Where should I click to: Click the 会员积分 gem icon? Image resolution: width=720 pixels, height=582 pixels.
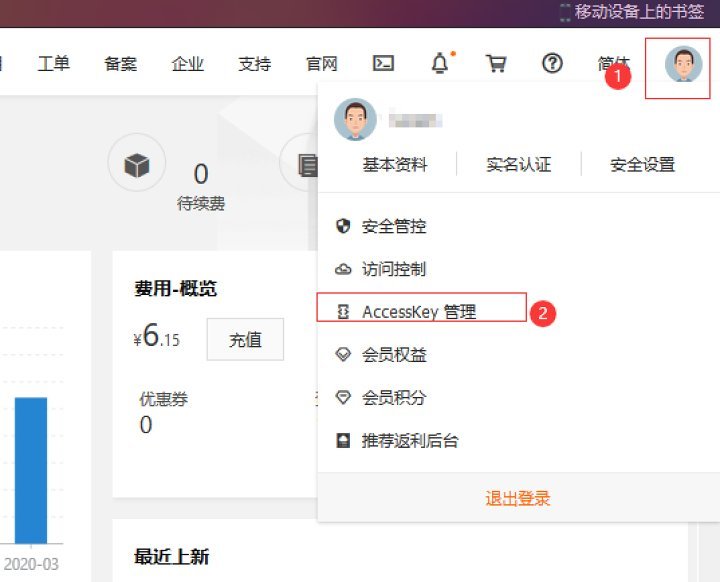point(343,397)
